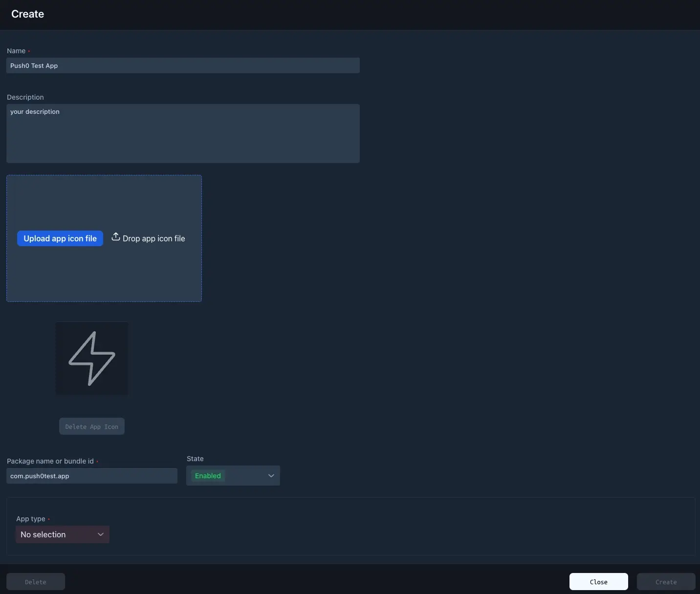Select the Package name or bundle id field
This screenshot has width=700, height=594.
point(91,476)
